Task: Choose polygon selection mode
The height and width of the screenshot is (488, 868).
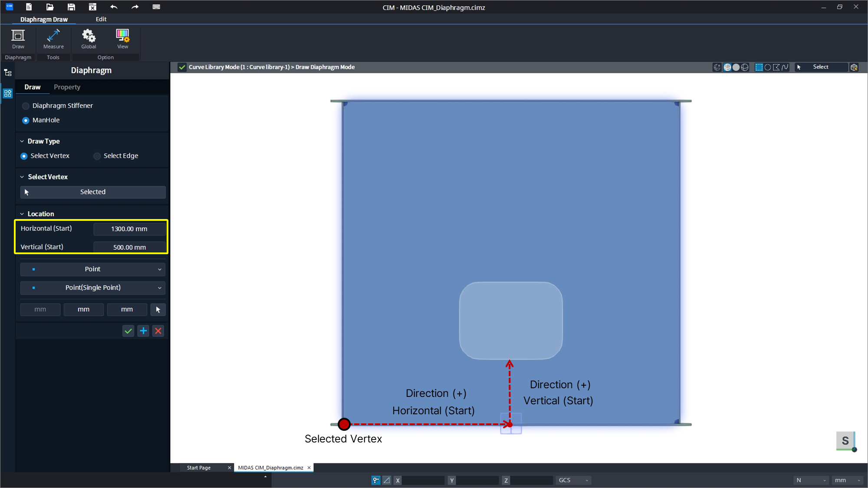Action: (x=776, y=67)
